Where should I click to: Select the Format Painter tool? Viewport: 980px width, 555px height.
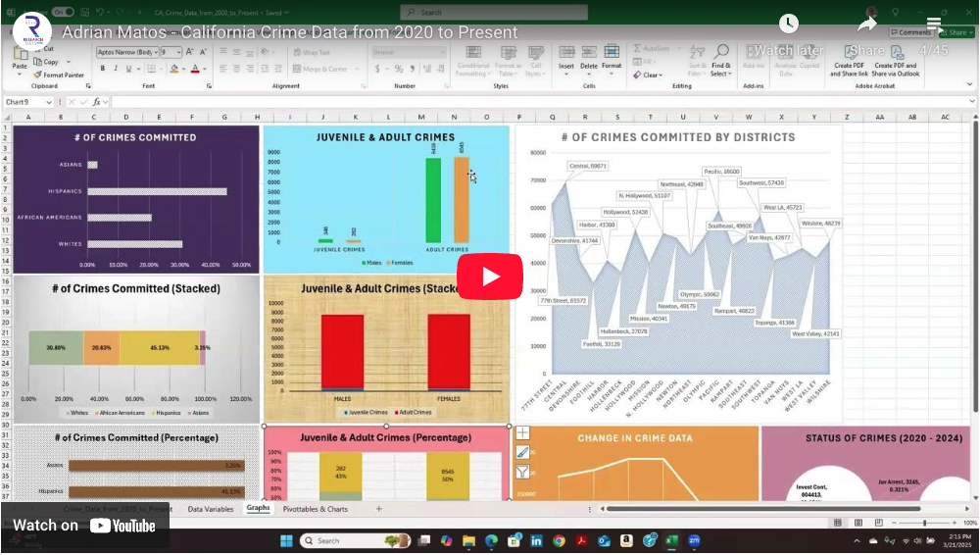point(58,76)
